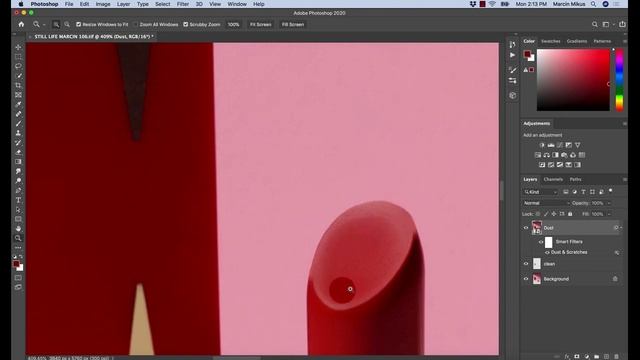Select the Spot Healing Brush tool
640x360 pixels.
18,114
